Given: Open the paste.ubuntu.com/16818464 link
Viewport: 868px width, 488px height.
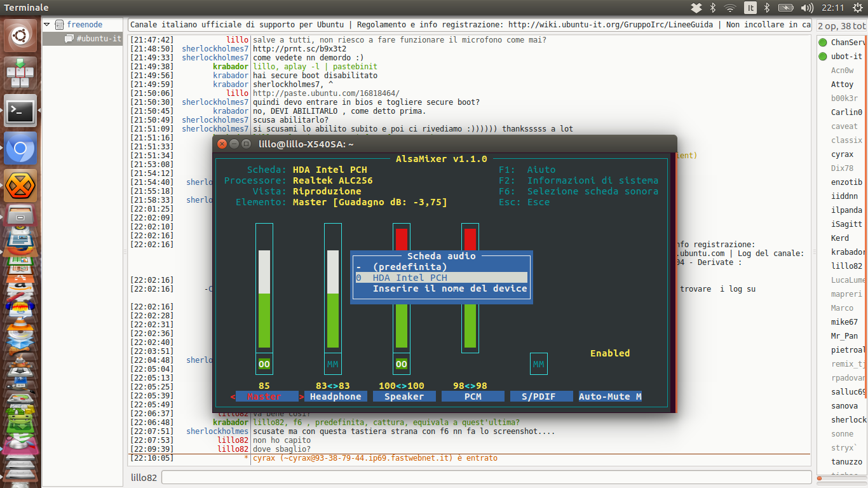Looking at the screenshot, I should [326, 93].
